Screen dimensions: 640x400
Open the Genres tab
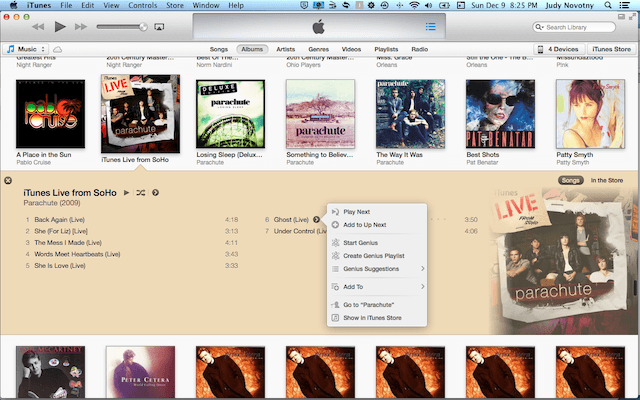click(318, 49)
